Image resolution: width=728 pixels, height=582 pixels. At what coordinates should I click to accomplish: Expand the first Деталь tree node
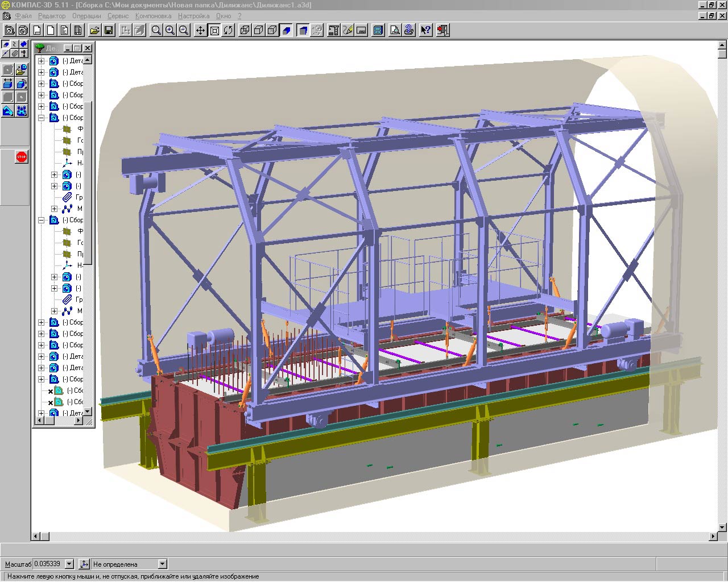pos(41,61)
